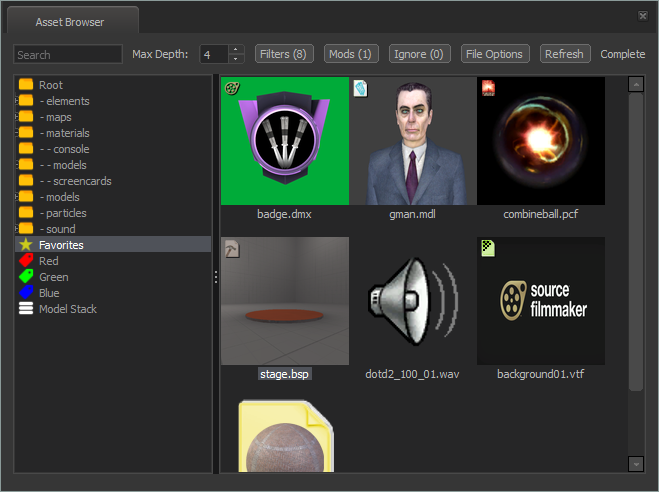Click the scrollbar up arrow
This screenshot has width=659, height=492.
click(636, 84)
